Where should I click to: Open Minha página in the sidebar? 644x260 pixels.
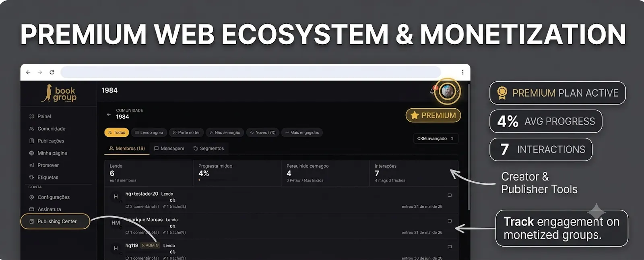(52, 153)
